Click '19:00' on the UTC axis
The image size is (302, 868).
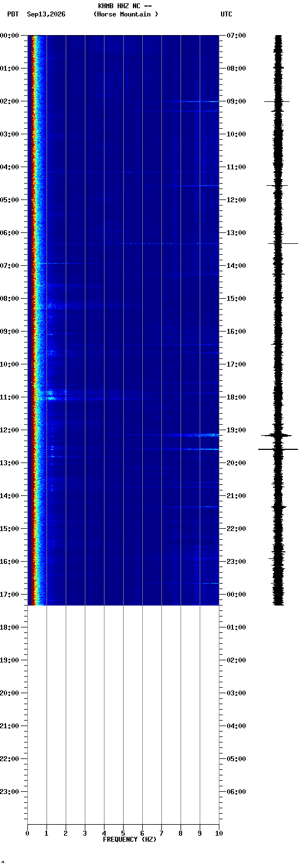pyautogui.click(x=236, y=430)
